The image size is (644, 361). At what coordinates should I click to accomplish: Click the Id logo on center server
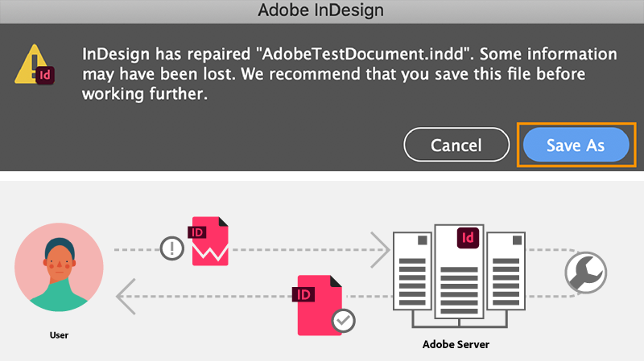pos(468,238)
